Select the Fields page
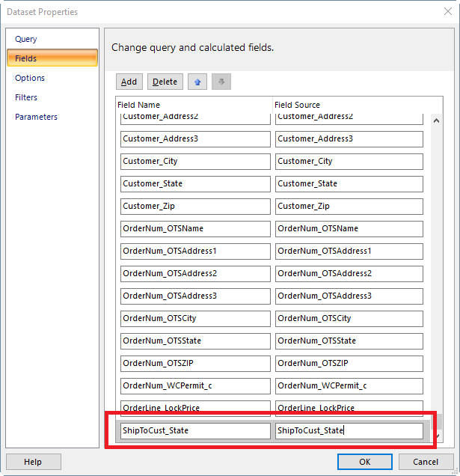This screenshot has width=460, height=476. (52, 58)
